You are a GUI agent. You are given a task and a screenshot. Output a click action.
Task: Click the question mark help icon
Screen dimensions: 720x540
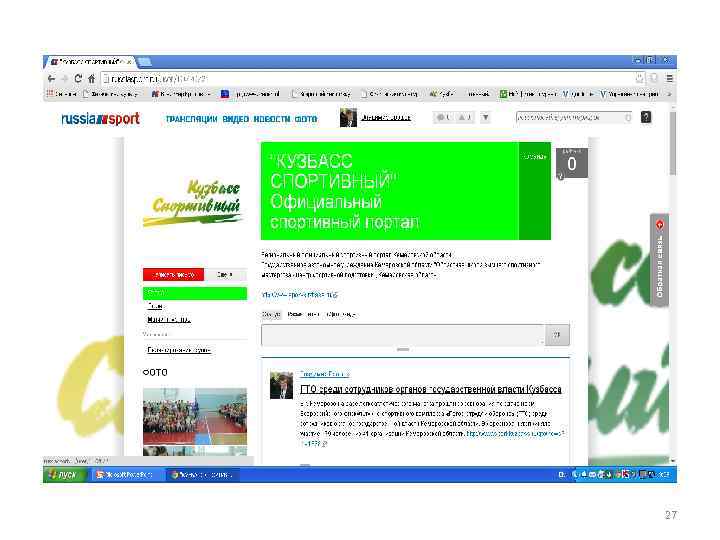pyautogui.click(x=646, y=117)
